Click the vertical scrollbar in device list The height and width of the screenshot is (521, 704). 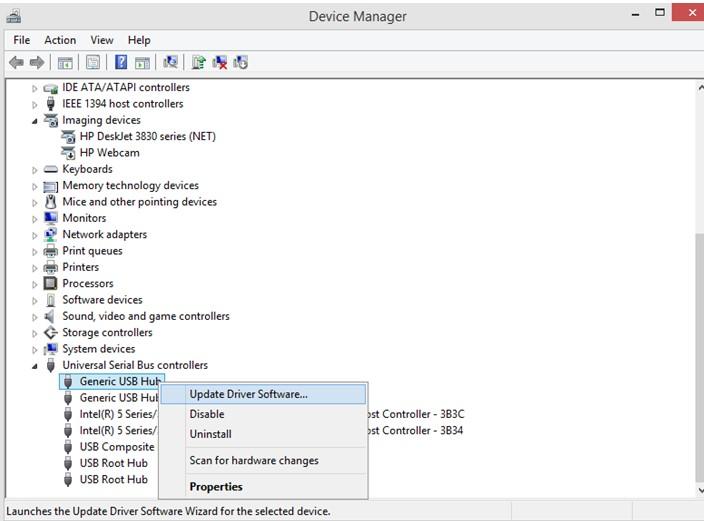696,300
